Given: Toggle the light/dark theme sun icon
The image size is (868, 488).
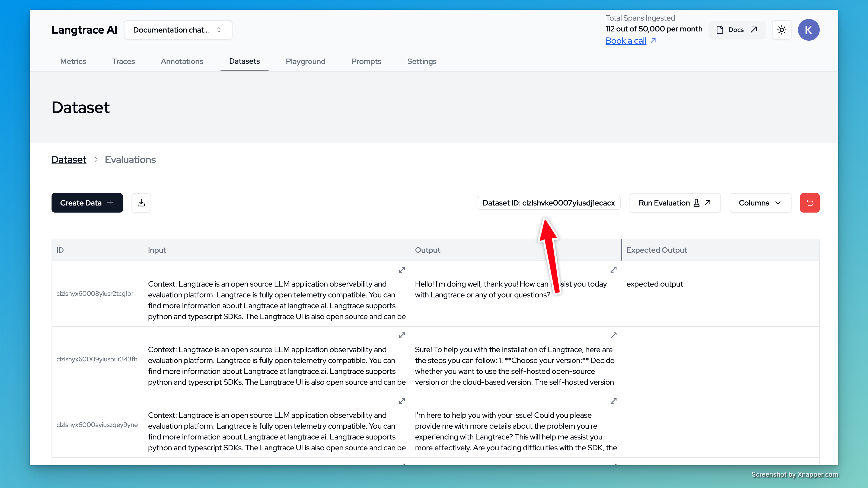Looking at the screenshot, I should (x=781, y=30).
